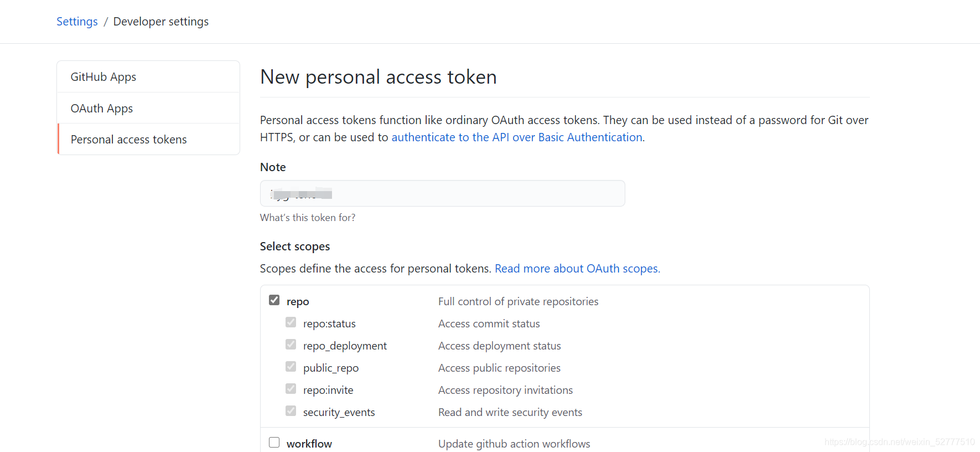The image size is (980, 452).
Task: Enable the workflow scope checkbox
Action: [x=274, y=443]
